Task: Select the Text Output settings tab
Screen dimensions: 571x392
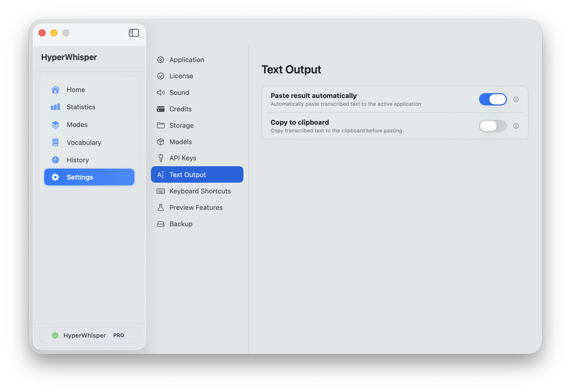Action: click(x=197, y=174)
